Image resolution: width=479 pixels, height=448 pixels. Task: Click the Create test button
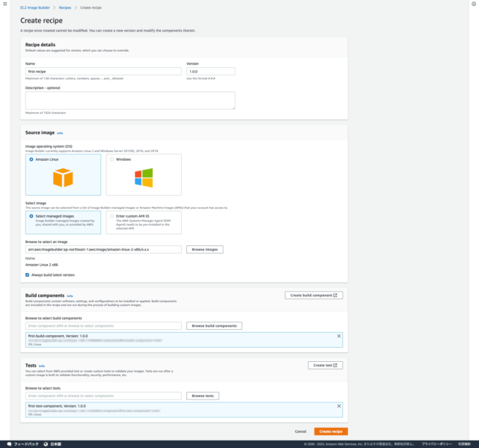[326, 365]
